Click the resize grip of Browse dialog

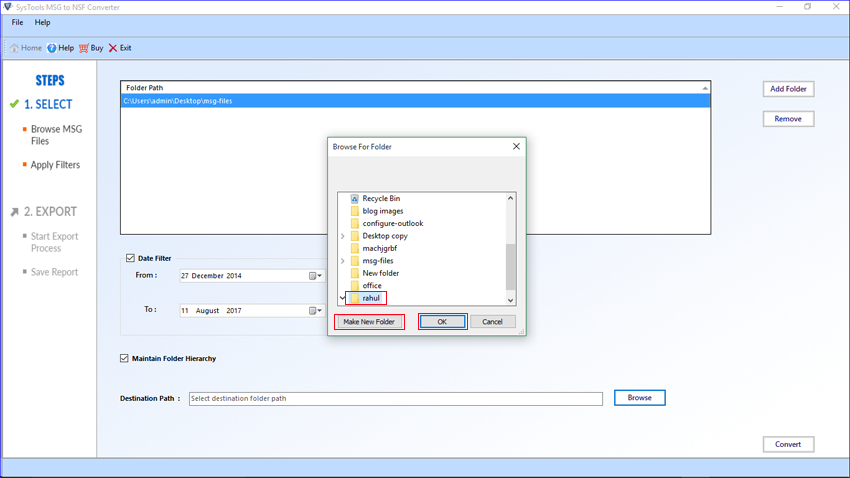click(521, 331)
